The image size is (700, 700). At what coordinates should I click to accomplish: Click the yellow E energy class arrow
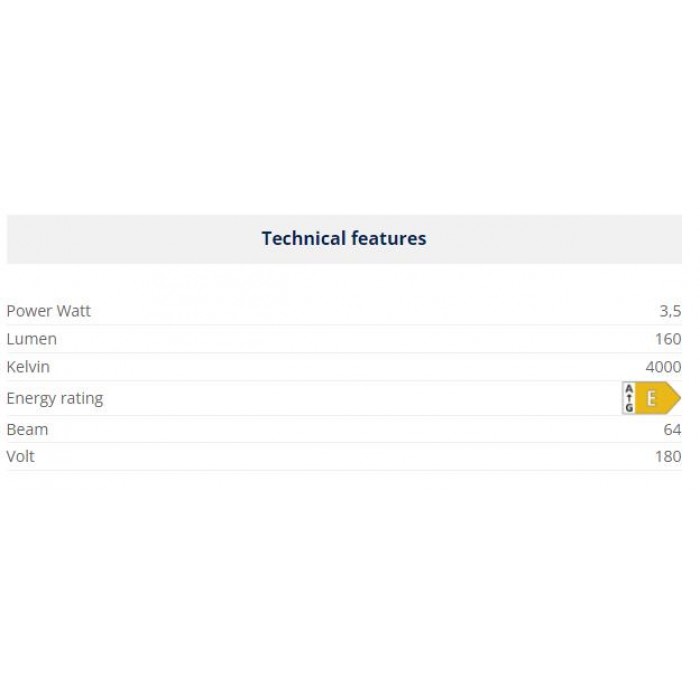point(656,398)
